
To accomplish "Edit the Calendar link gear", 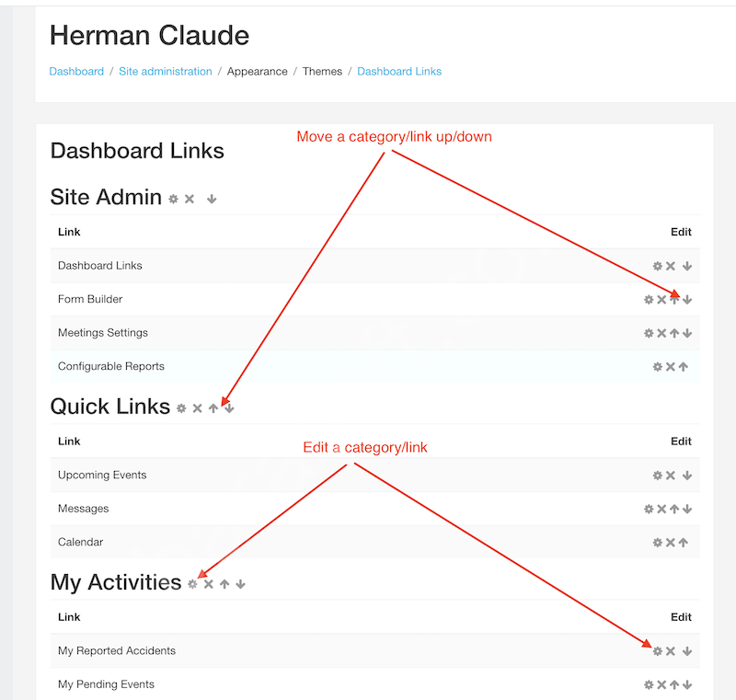I will tap(658, 543).
